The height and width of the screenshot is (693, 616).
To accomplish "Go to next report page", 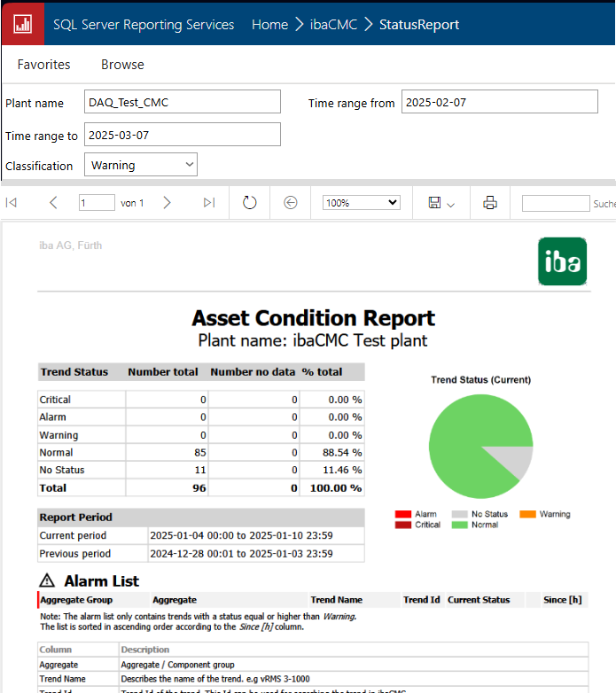I will click(167, 203).
